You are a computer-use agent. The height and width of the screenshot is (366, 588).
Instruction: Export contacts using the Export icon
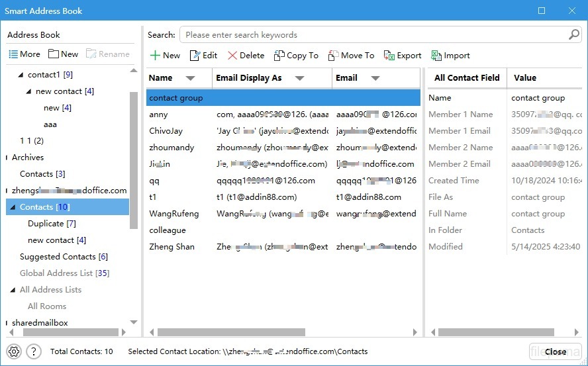(x=389, y=56)
